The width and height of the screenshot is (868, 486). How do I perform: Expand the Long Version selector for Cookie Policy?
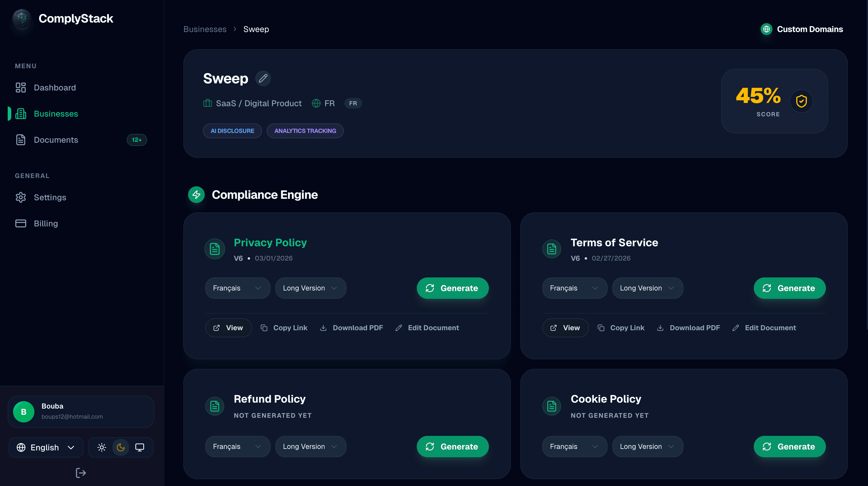coord(647,446)
